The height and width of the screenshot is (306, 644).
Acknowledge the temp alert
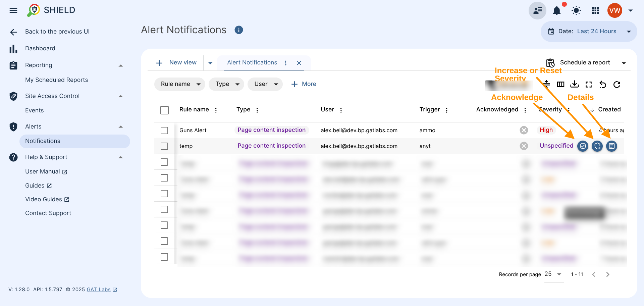point(583,146)
